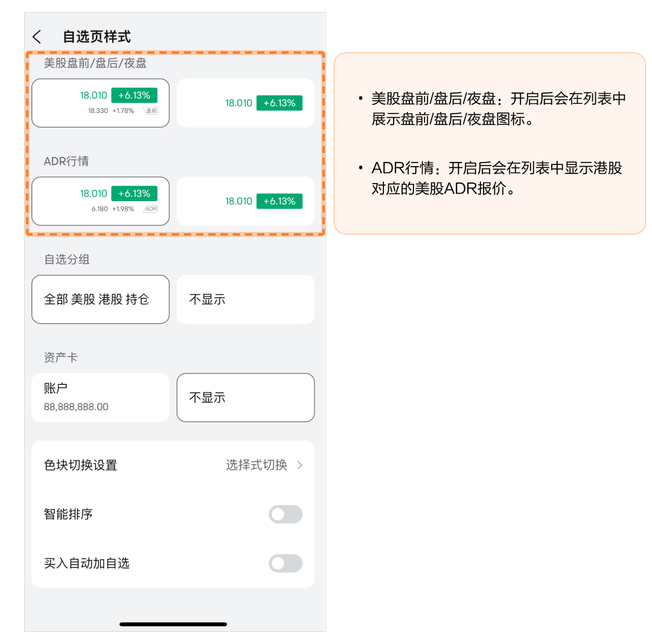The width and height of the screenshot is (652, 644).
Task: Select 账户 asset card option
Action: (100, 397)
